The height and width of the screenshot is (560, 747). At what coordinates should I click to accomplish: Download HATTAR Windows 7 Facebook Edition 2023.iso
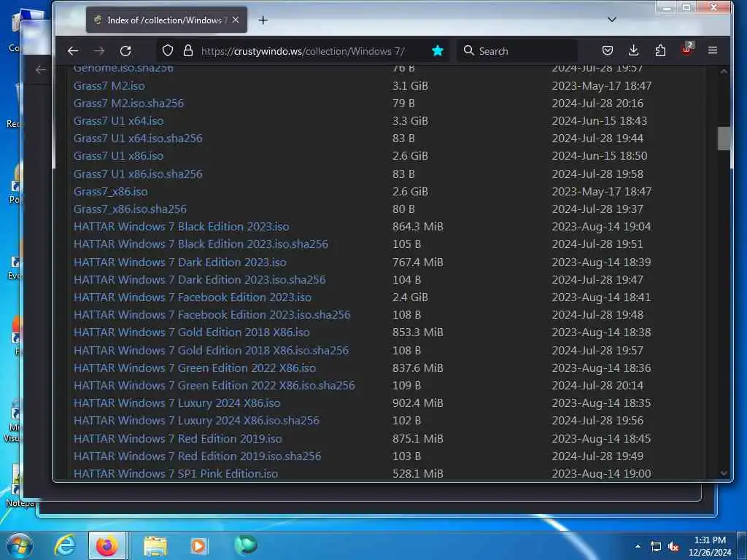point(193,297)
